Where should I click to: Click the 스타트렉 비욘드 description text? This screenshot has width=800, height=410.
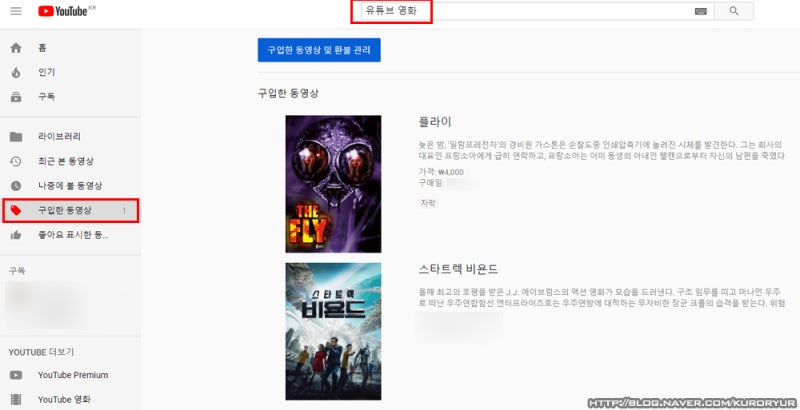[x=601, y=298]
